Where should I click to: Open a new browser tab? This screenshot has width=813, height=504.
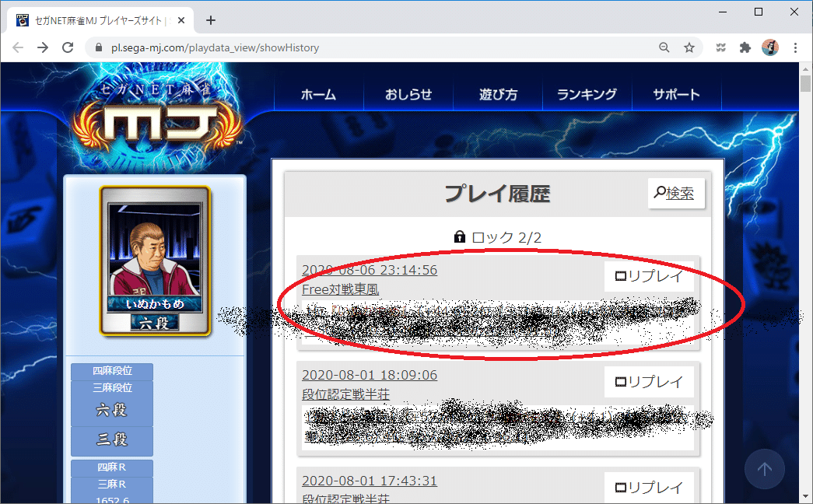click(211, 20)
